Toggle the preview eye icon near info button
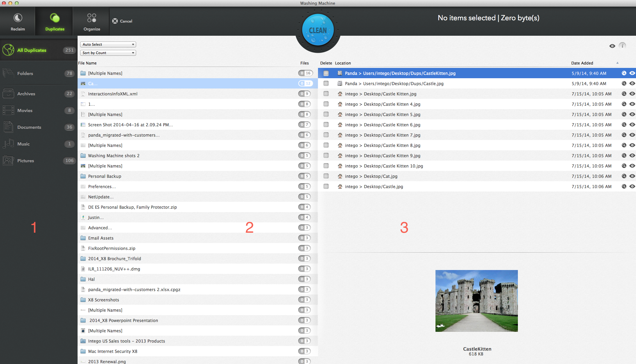Viewport: 636px width, 364px height. (612, 46)
